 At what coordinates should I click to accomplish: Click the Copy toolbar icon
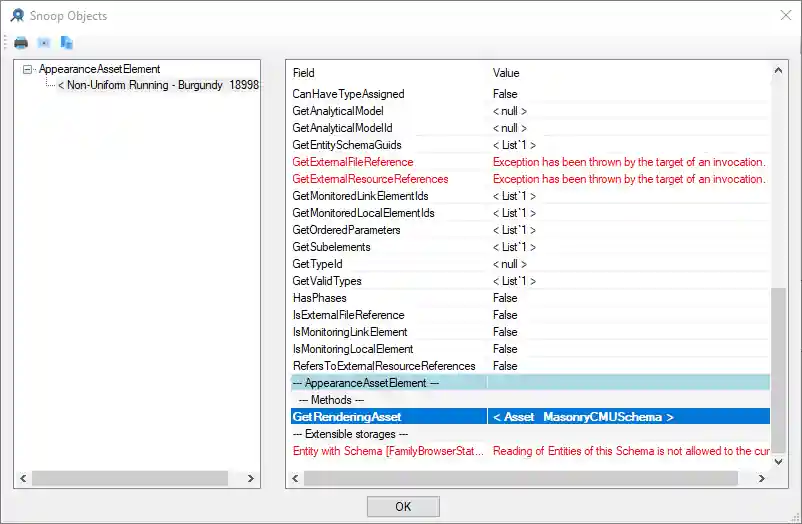coord(67,43)
